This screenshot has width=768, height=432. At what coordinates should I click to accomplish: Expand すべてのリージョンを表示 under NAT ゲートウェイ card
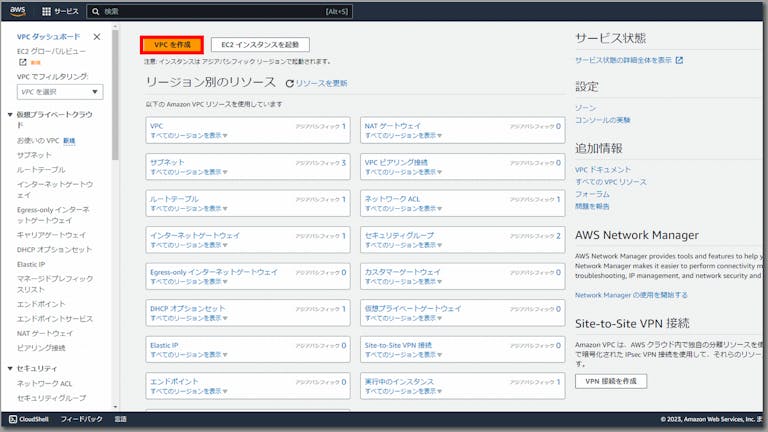pyautogui.click(x=403, y=136)
